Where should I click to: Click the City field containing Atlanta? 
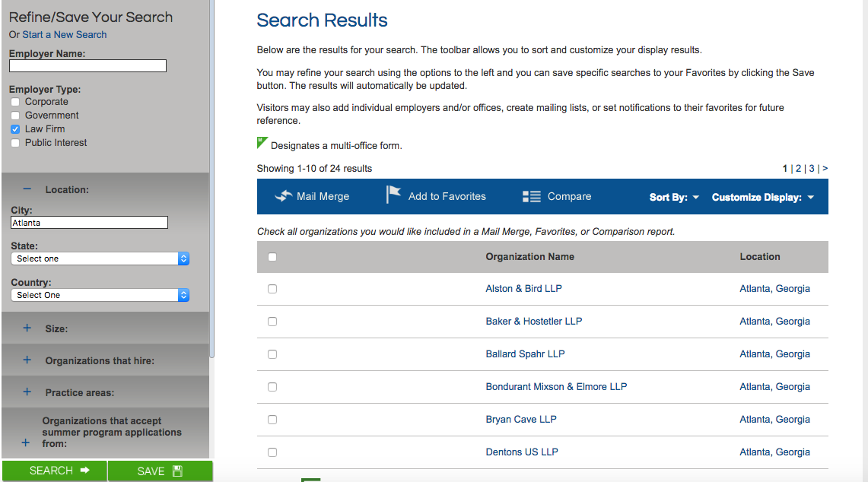[x=89, y=223]
